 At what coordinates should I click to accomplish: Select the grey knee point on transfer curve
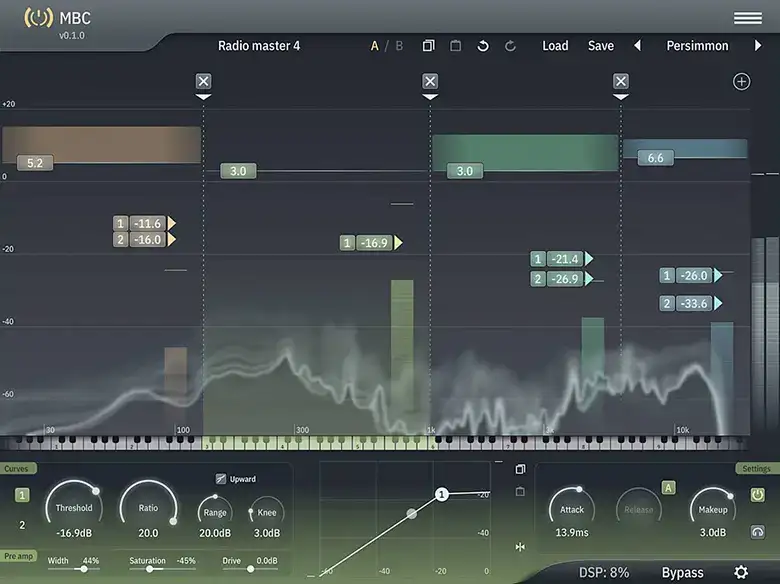(x=411, y=513)
